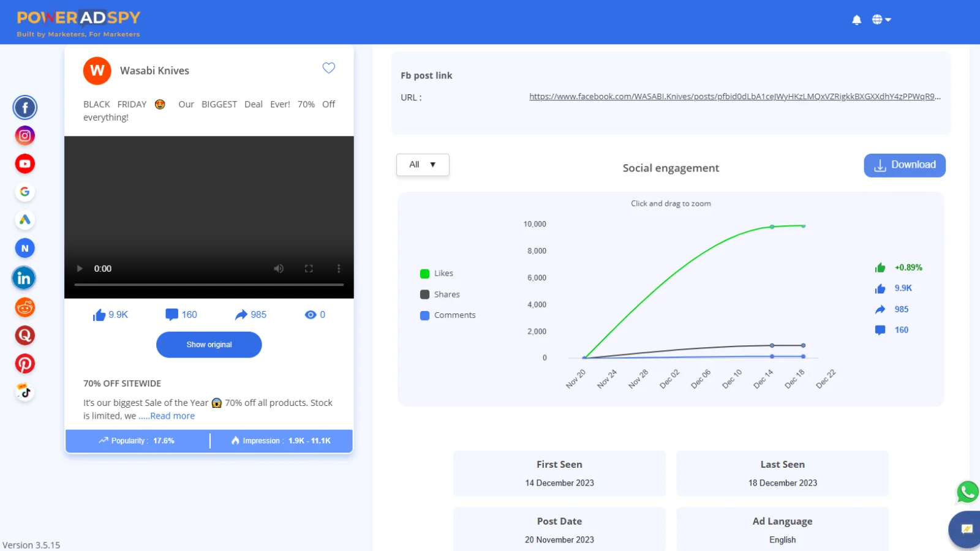The width and height of the screenshot is (980, 551).
Task: Select the Quora ads icon
Action: click(x=25, y=335)
